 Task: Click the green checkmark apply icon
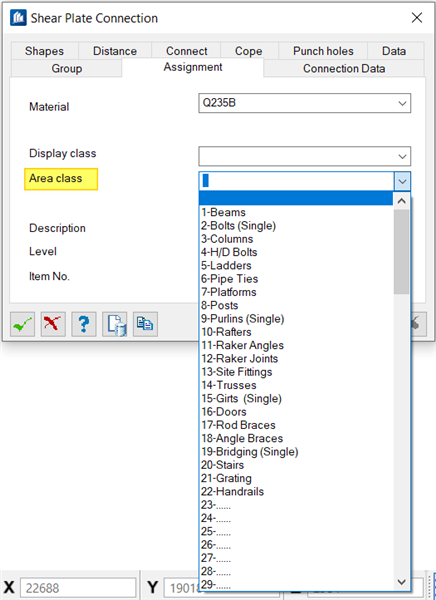click(x=23, y=324)
